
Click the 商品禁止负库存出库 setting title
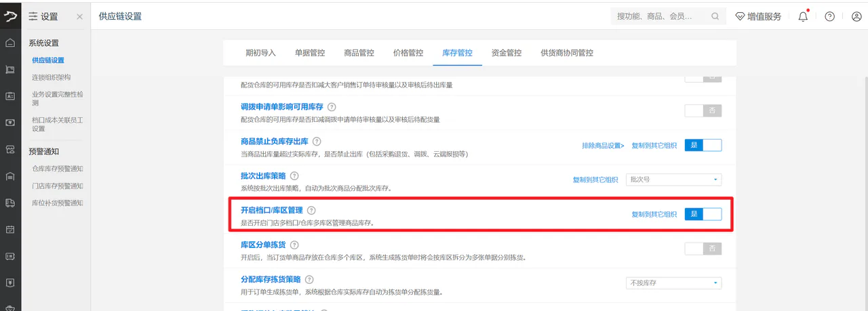pyautogui.click(x=275, y=142)
